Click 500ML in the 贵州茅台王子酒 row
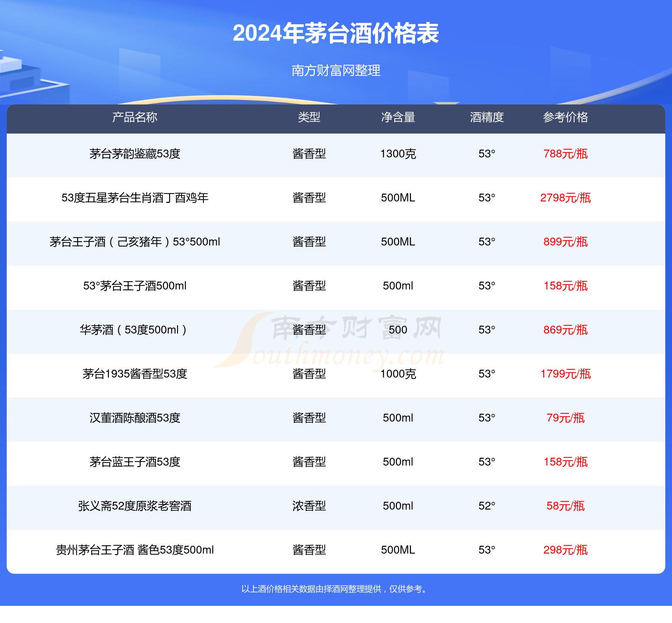The width and height of the screenshot is (672, 623). [x=398, y=550]
